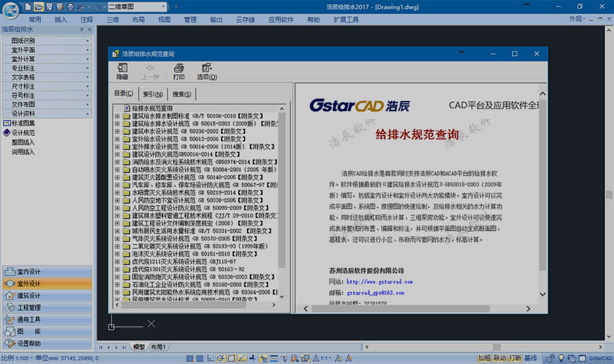Click the open folder icon in quick access toolbar

tap(39, 6)
